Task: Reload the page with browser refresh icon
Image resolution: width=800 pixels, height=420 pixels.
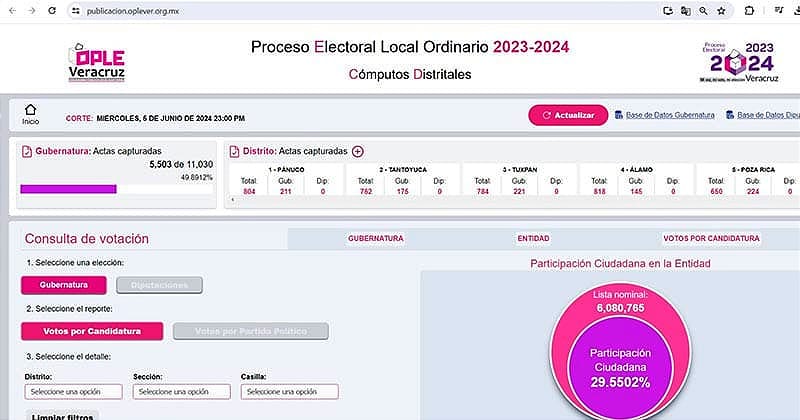Action: tap(50, 10)
